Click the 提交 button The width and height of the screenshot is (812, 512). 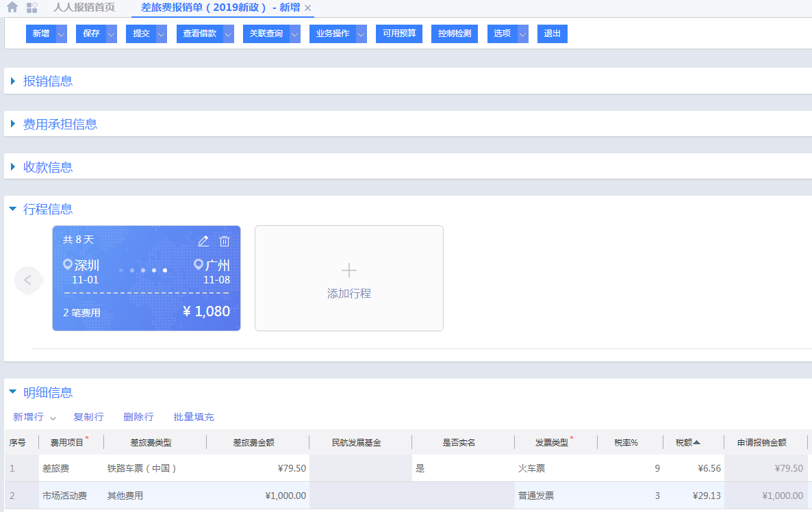click(141, 34)
